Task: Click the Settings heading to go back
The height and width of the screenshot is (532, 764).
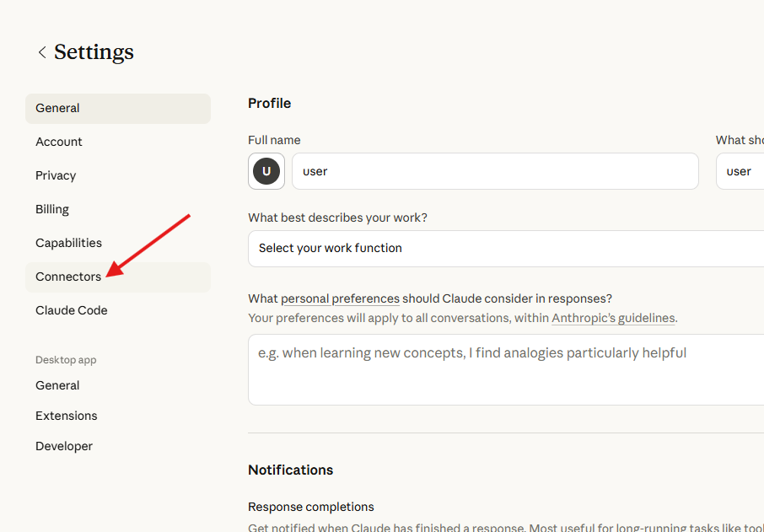Action: tap(93, 51)
